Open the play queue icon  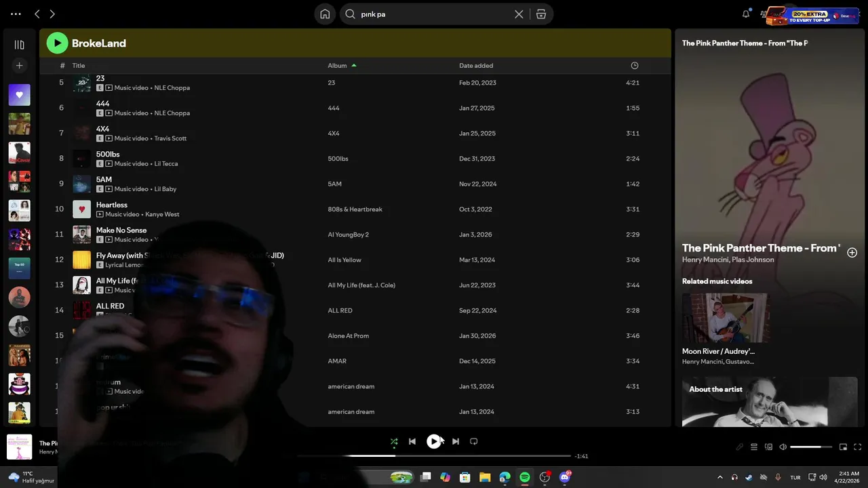coord(754,447)
